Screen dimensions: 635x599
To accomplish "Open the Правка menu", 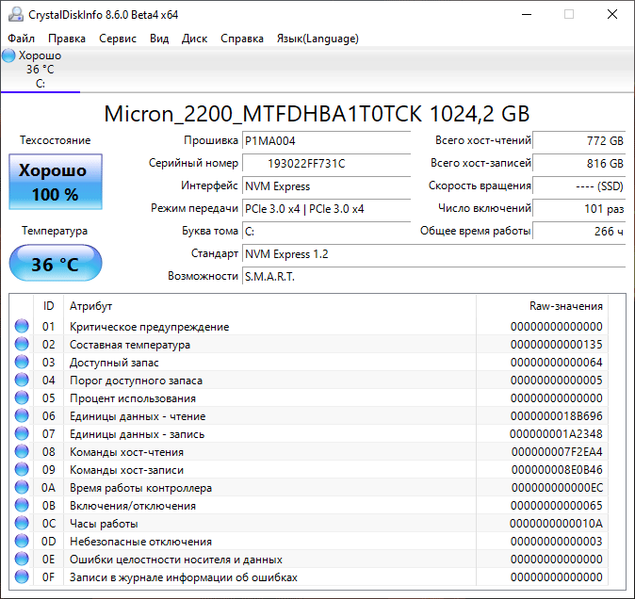I will click(x=67, y=39).
